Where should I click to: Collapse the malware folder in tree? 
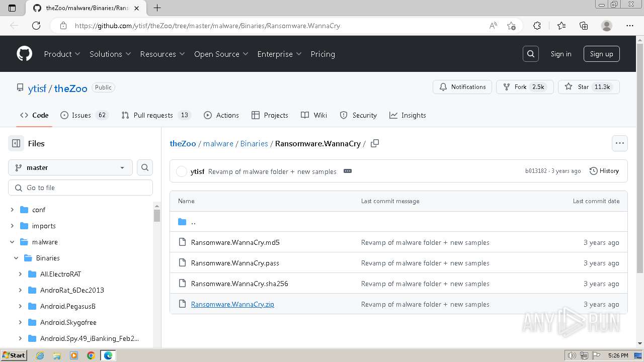click(x=12, y=242)
